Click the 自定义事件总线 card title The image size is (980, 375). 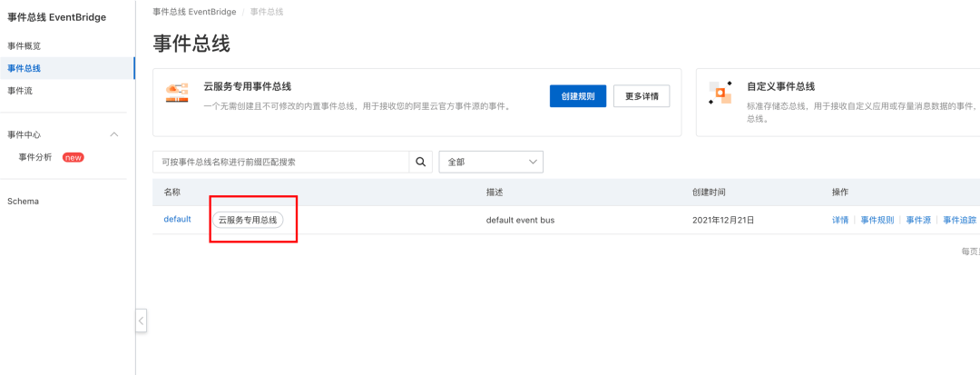pyautogui.click(x=780, y=87)
